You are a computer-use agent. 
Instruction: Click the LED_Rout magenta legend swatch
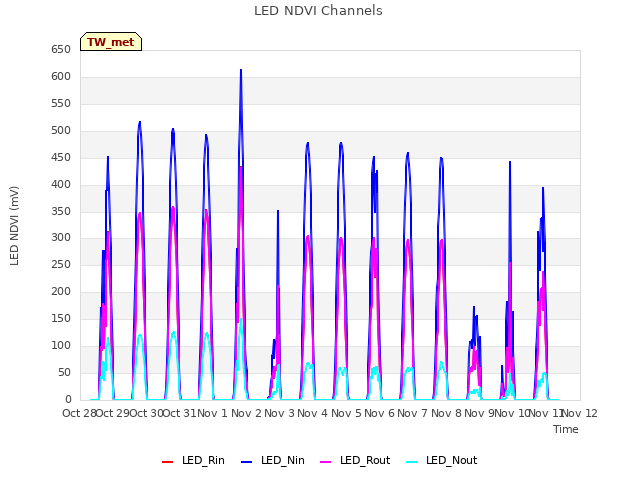point(326,462)
